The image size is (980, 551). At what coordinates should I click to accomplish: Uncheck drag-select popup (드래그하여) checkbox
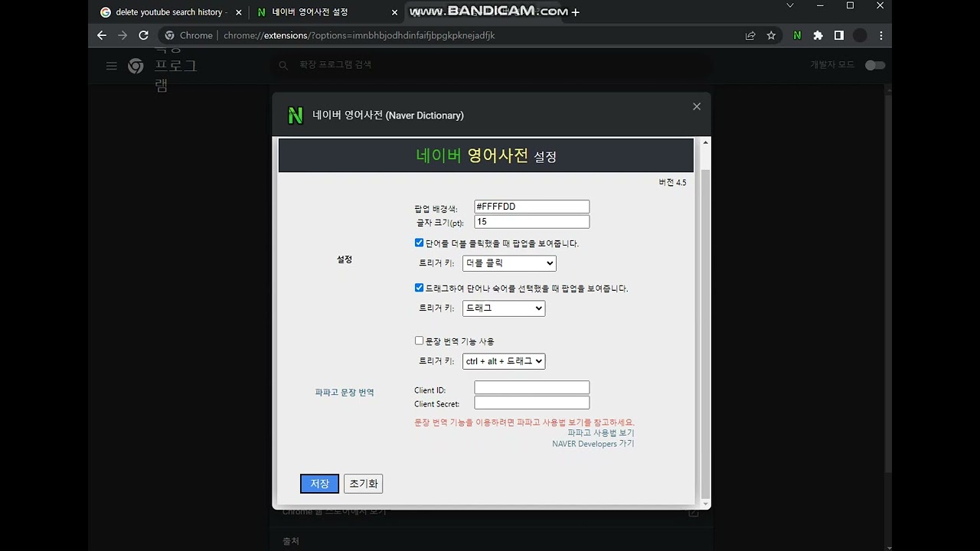pyautogui.click(x=419, y=288)
